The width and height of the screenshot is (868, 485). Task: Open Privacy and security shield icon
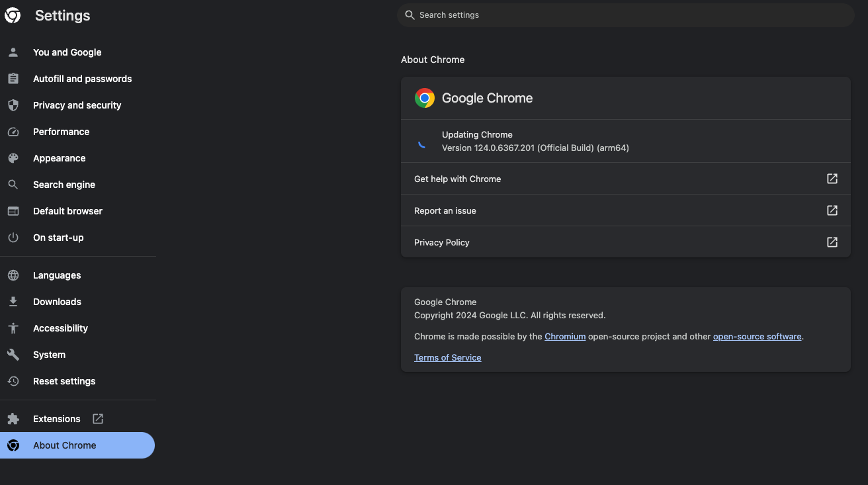pos(13,105)
